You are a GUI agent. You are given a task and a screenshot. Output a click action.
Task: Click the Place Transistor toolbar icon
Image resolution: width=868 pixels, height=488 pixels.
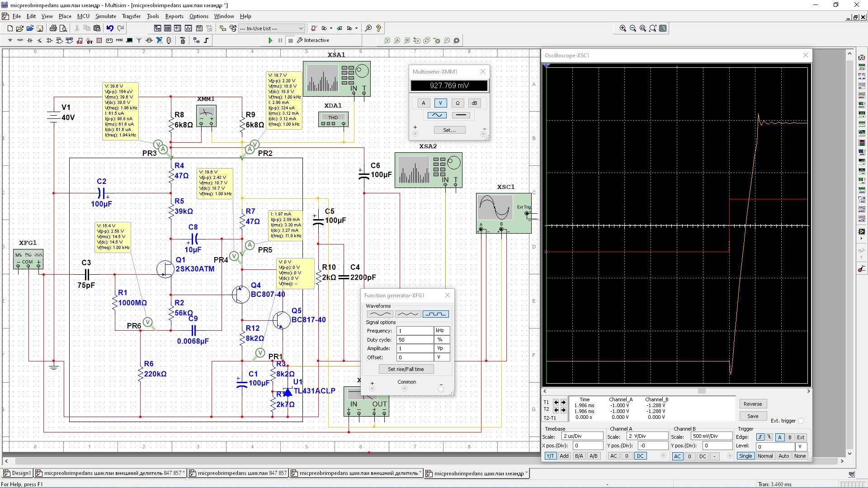tap(40, 40)
